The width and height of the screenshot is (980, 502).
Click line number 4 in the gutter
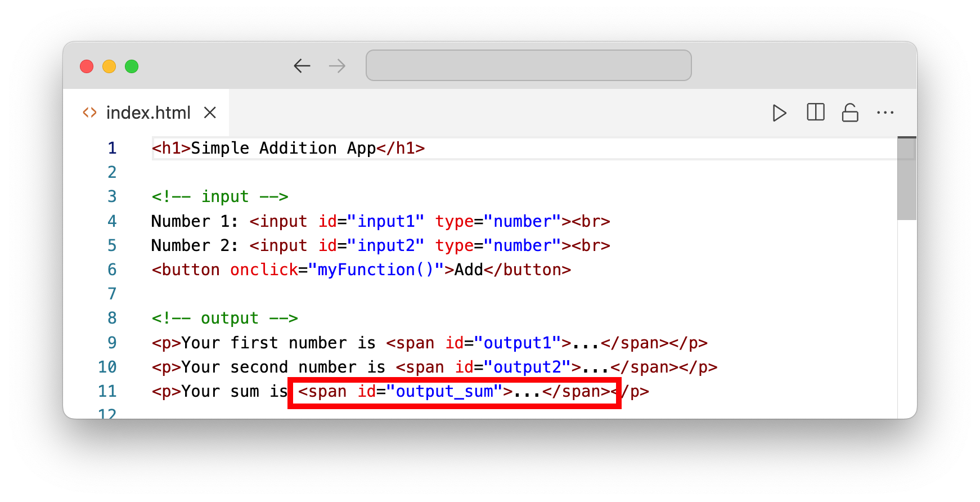(x=112, y=221)
